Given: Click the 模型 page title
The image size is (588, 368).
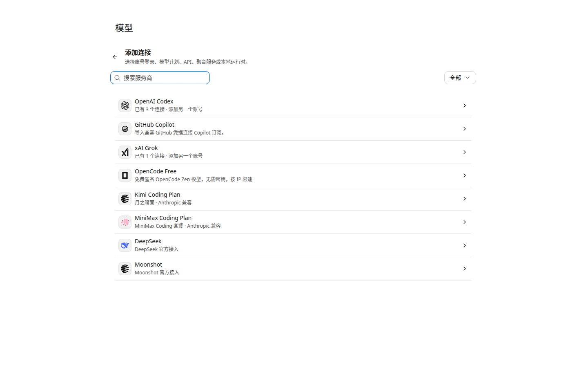Looking at the screenshot, I should coord(124,28).
